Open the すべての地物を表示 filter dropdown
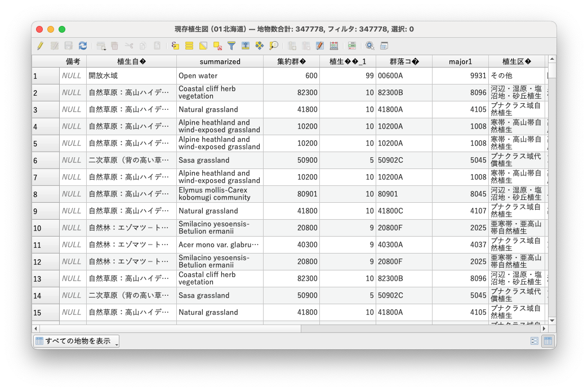 (75, 340)
